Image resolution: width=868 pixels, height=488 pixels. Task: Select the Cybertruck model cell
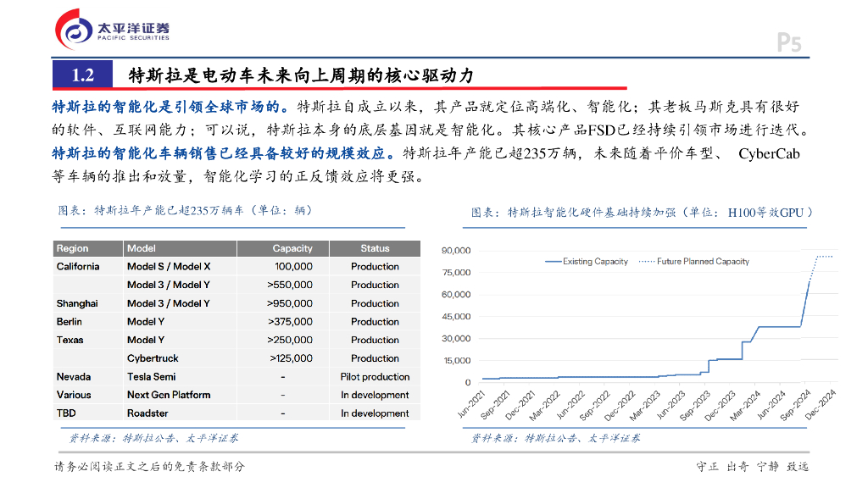[x=153, y=358]
